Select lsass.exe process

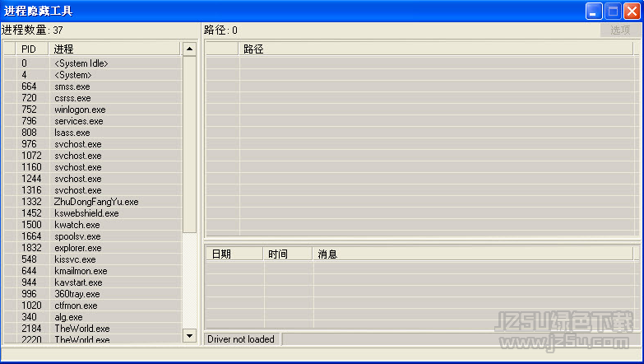click(92, 133)
